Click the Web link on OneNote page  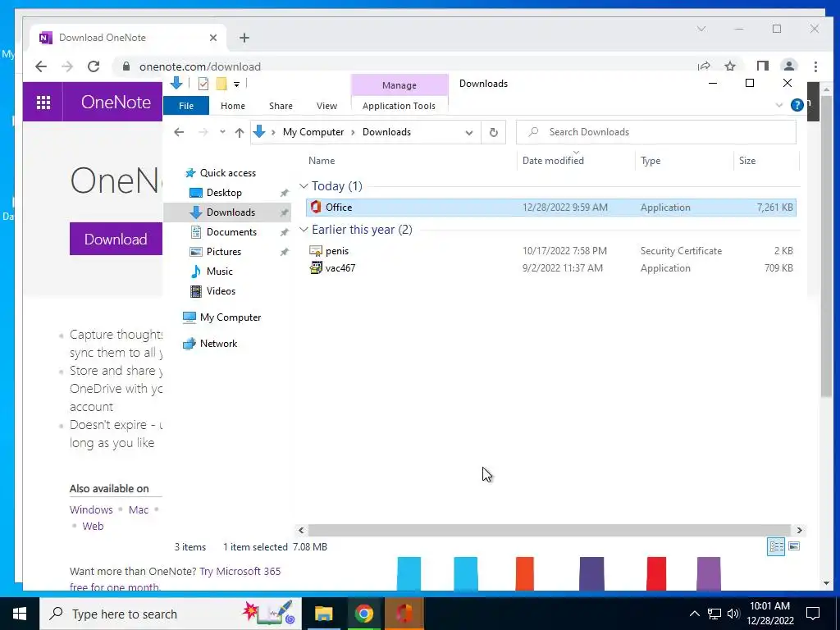[x=93, y=526]
